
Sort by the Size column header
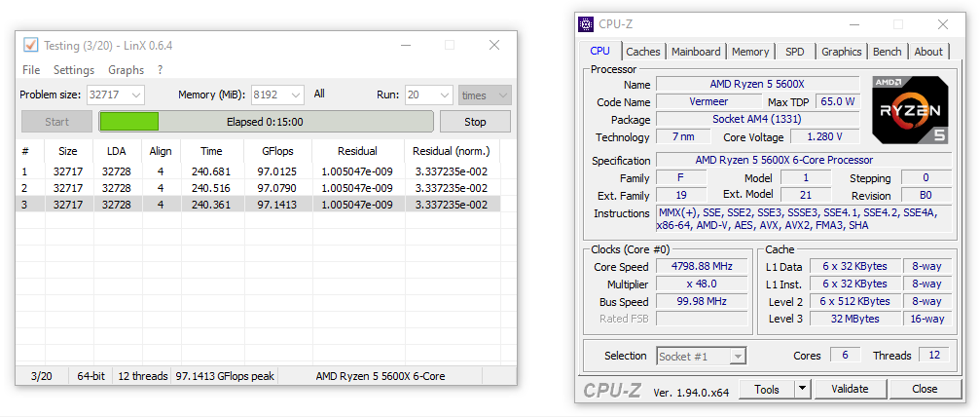pos(67,151)
